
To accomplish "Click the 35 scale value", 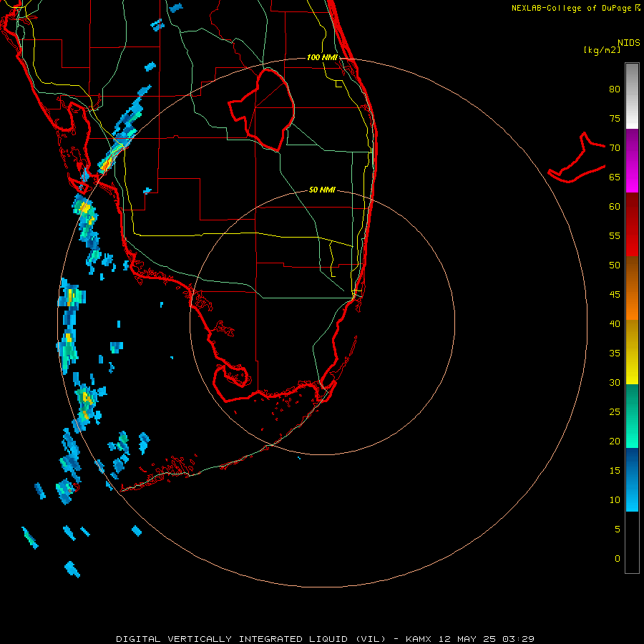I will tap(615, 353).
